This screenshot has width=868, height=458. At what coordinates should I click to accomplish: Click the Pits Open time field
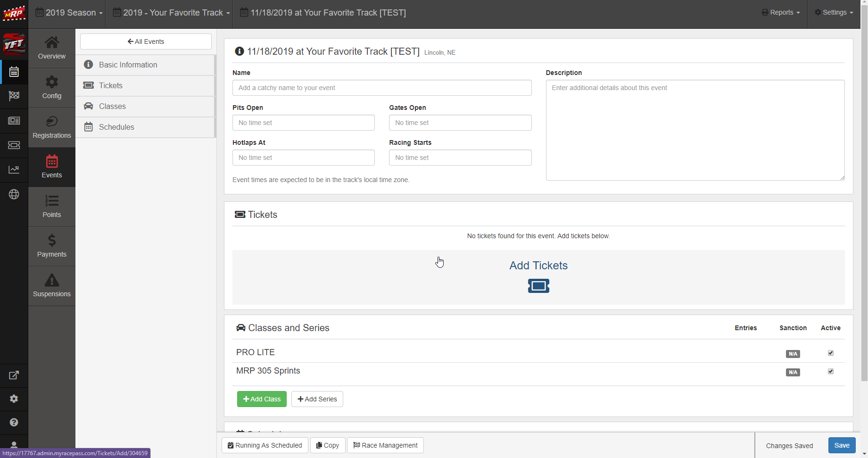[x=304, y=123]
